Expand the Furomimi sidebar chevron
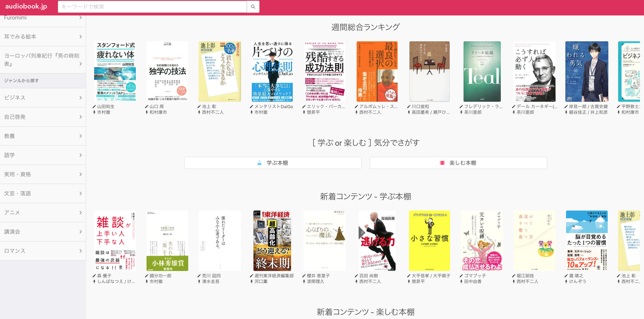Viewport: 644px width, 319px height. point(81,17)
